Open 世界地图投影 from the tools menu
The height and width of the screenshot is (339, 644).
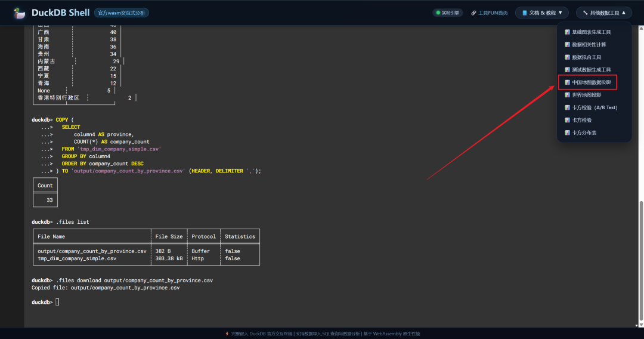tap(586, 95)
